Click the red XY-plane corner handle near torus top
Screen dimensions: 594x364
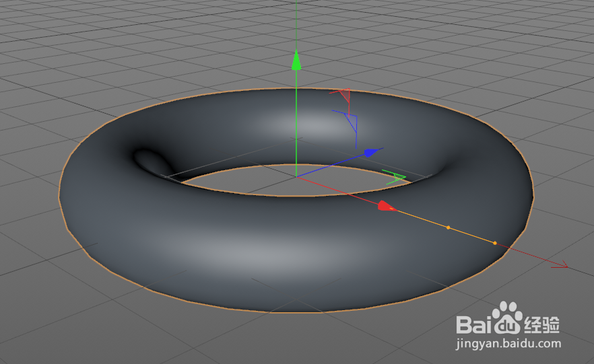[344, 96]
